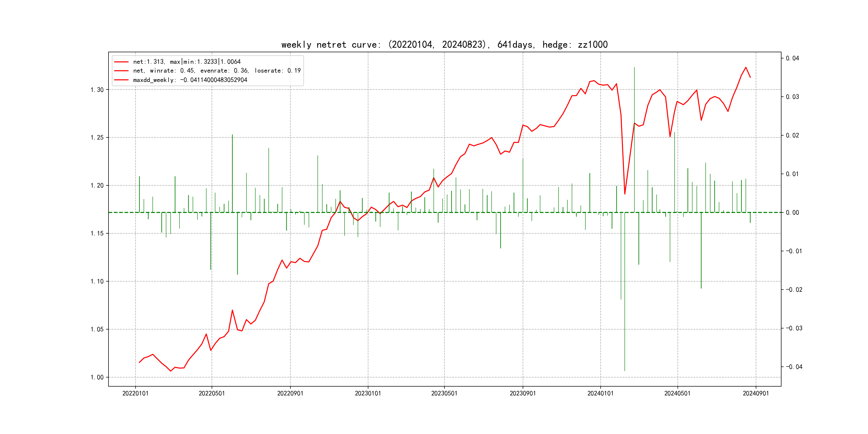
Task: Click right y-axis tick label 0.04
Action: [x=792, y=58]
